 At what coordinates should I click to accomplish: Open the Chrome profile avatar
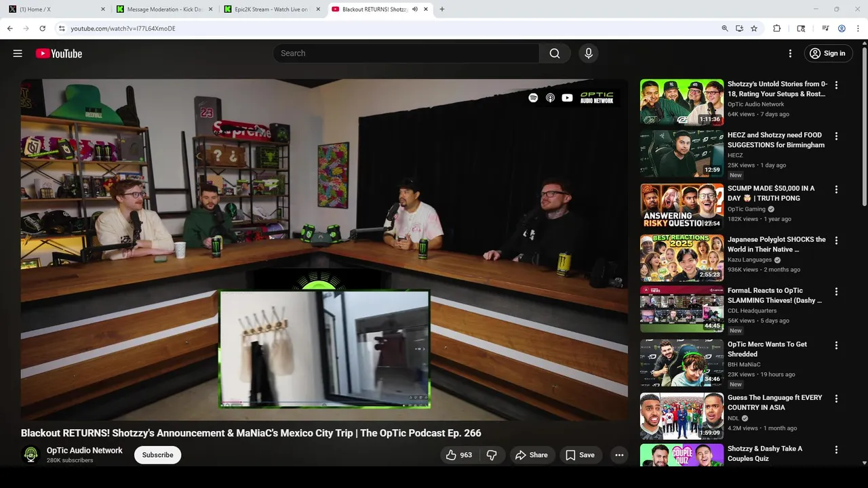point(842,28)
